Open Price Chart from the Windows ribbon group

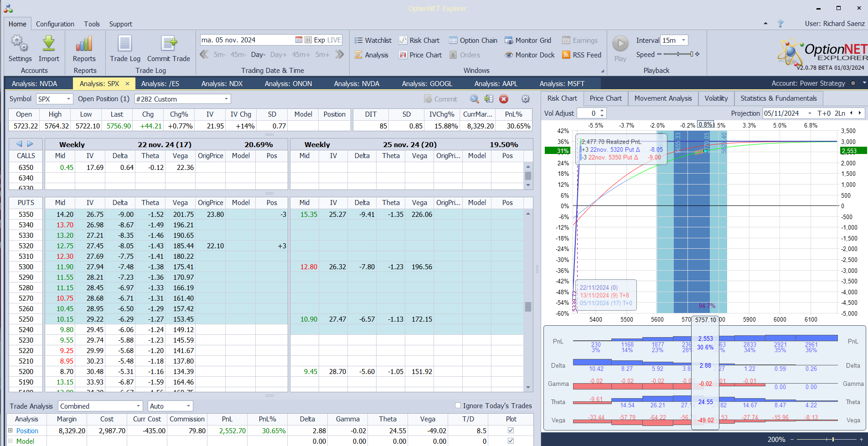point(420,55)
